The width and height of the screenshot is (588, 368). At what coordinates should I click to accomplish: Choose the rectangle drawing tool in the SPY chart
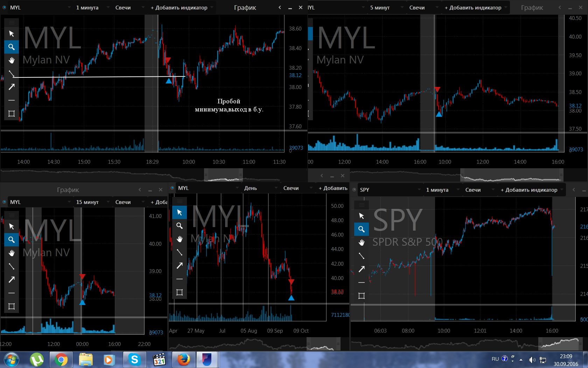pyautogui.click(x=362, y=296)
